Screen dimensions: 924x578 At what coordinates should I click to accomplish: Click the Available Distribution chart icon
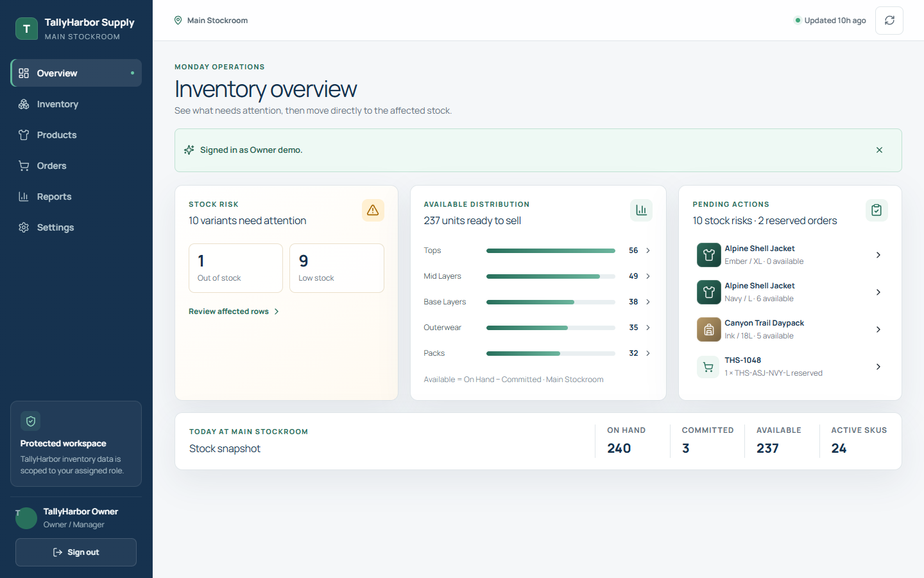coord(641,210)
